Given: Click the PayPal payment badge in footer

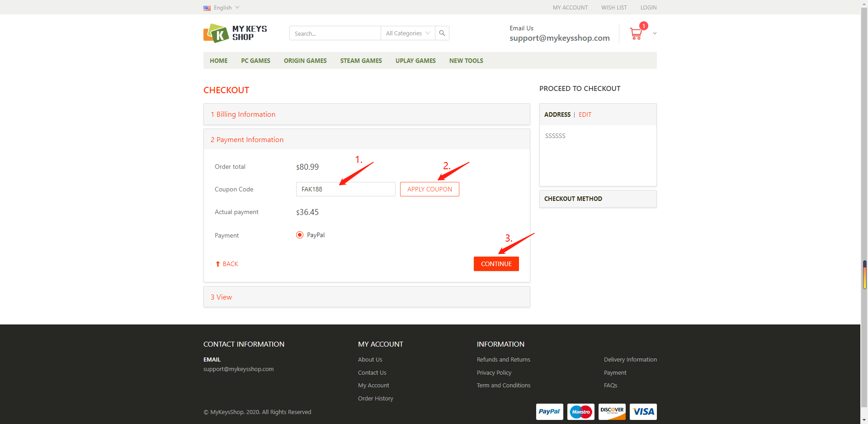Looking at the screenshot, I should pyautogui.click(x=549, y=411).
